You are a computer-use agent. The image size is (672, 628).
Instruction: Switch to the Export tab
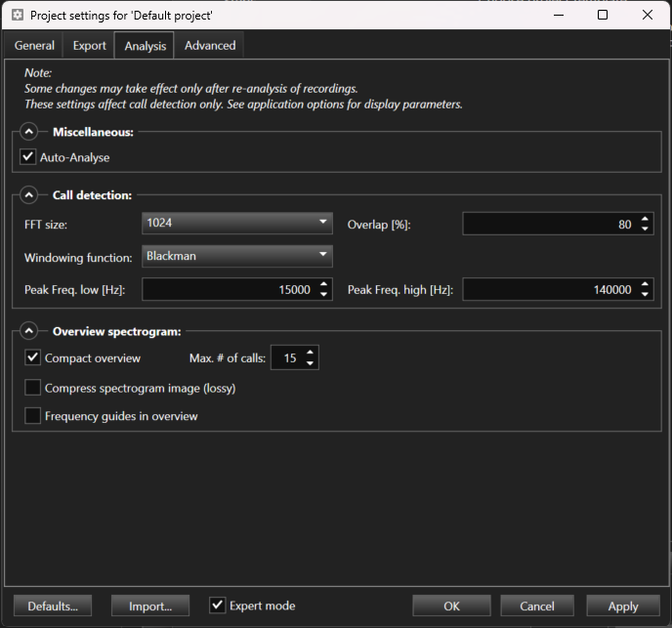coord(89,46)
